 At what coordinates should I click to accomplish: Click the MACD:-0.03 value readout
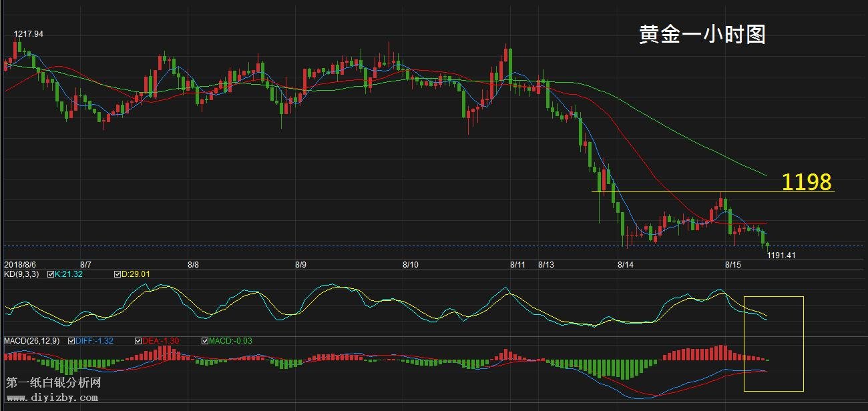231,341
